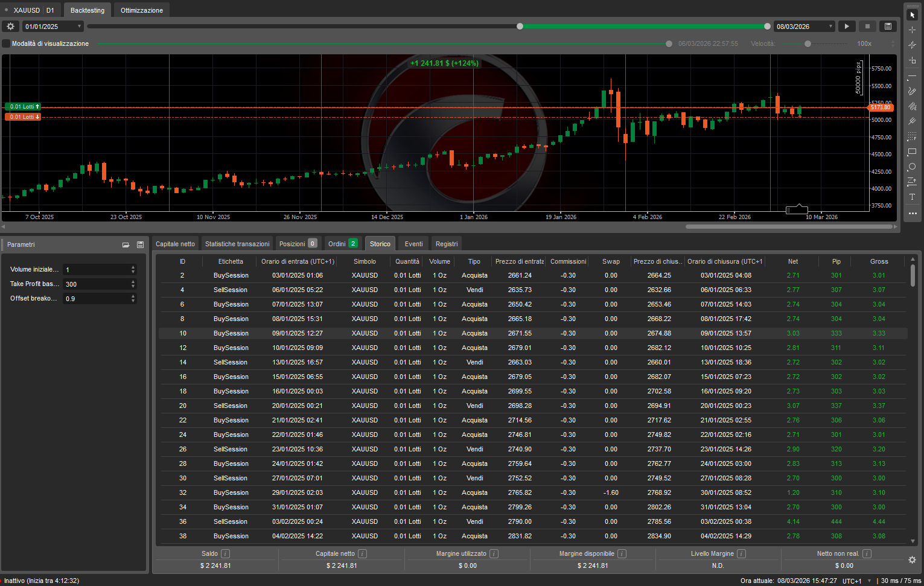
Task: Open the Ottimizzazione tab
Action: (141, 10)
